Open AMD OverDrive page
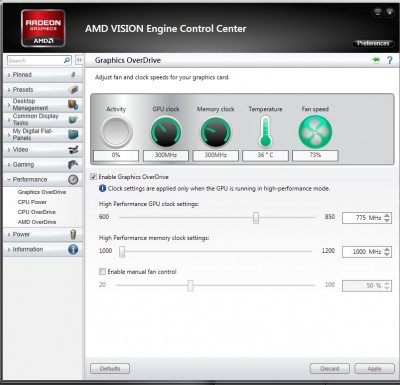Screen dimensions: 400x385 [37, 222]
